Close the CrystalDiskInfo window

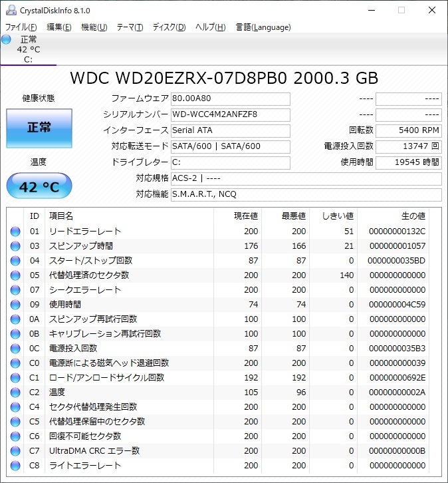432,10
